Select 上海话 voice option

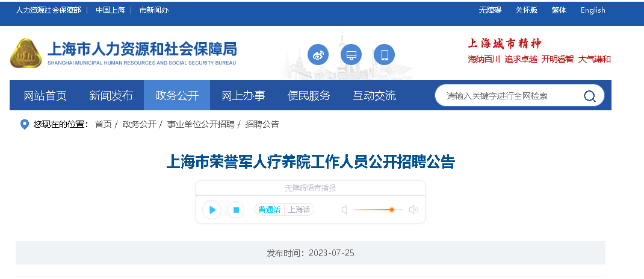299,210
